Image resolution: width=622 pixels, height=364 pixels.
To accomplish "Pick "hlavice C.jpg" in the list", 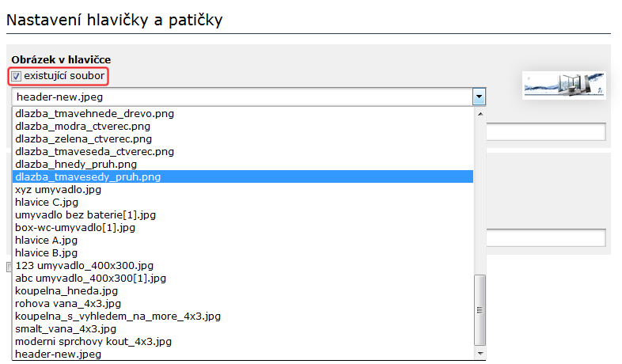I will [46, 202].
